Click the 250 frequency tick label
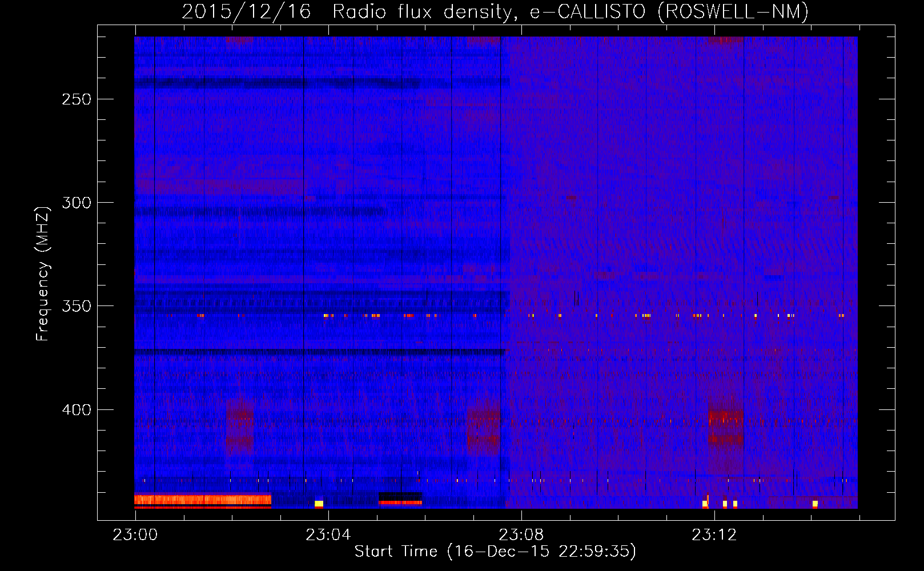 [77, 99]
